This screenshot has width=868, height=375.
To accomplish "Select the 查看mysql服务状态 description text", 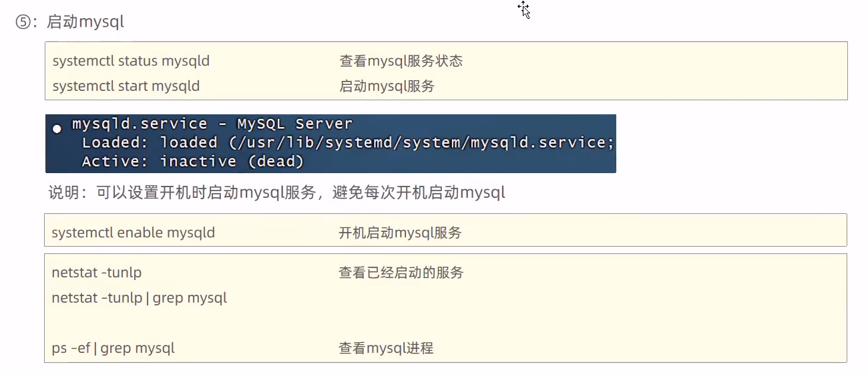I will pyautogui.click(x=401, y=61).
